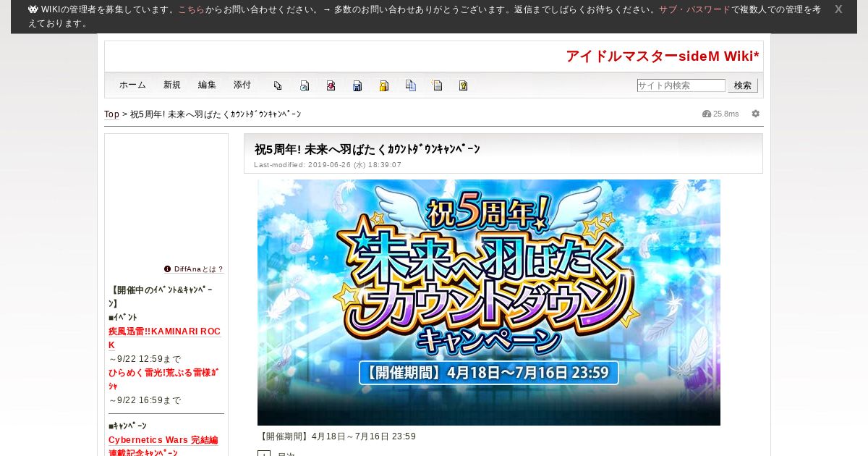Click the yellow padlock freeze icon

click(x=384, y=85)
